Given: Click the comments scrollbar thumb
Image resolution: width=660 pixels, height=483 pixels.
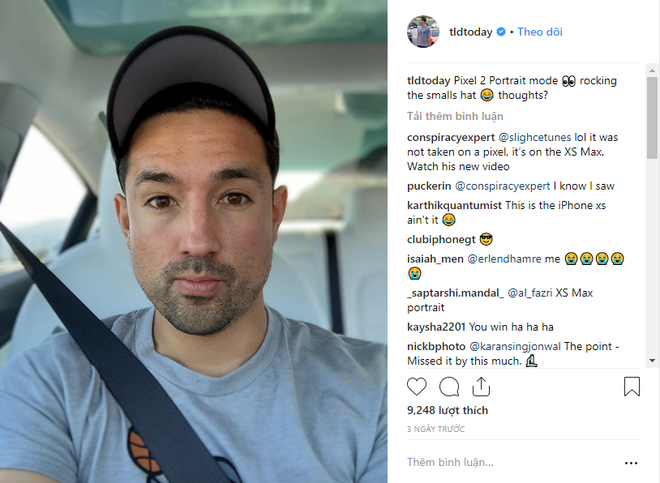Looking at the screenshot, I should (x=652, y=117).
